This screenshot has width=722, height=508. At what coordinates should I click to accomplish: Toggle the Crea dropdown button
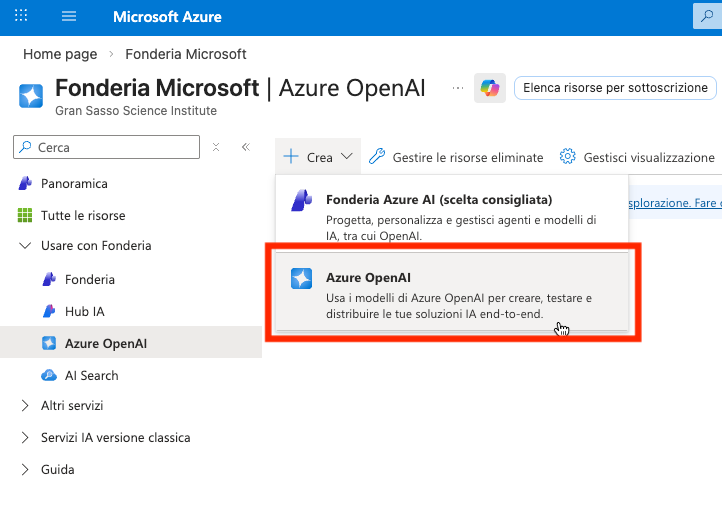click(x=318, y=157)
